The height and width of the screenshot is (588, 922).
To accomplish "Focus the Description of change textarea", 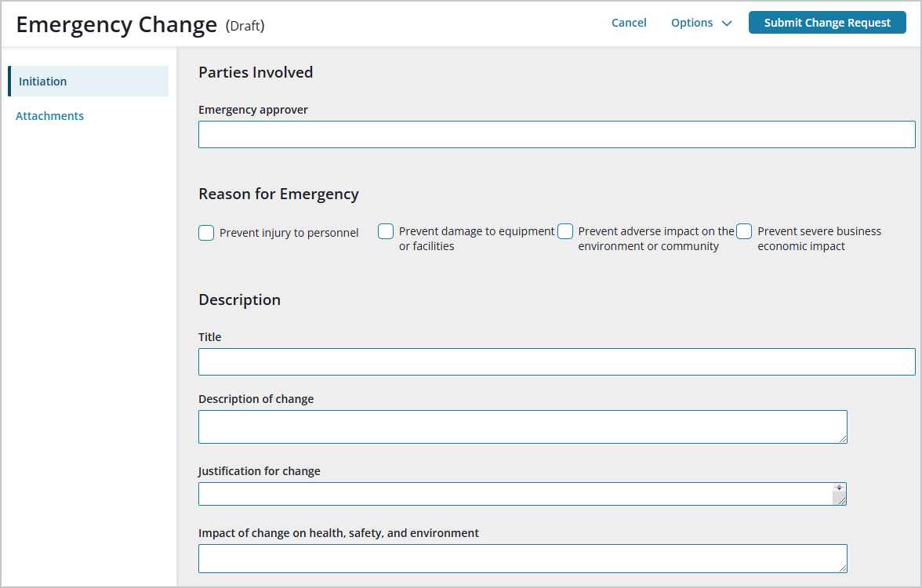I will click(x=523, y=426).
